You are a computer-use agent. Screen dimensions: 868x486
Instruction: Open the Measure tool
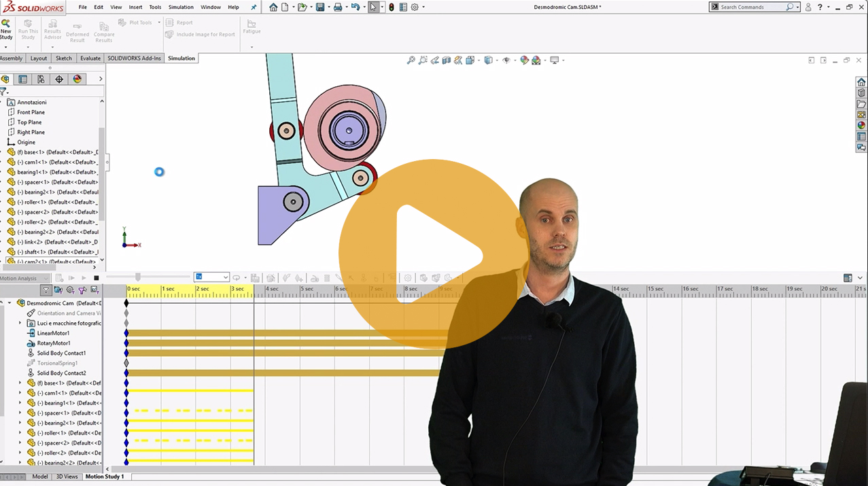(x=458, y=60)
